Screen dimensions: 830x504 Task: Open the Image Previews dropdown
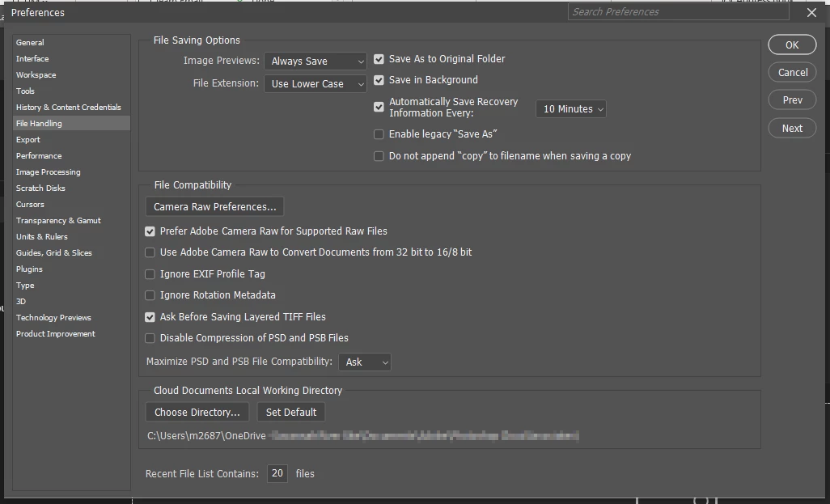pyautogui.click(x=315, y=61)
